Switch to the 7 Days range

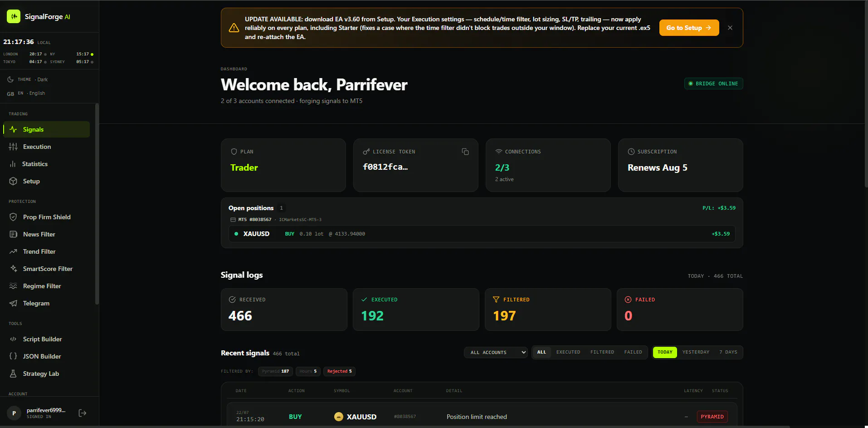pyautogui.click(x=728, y=352)
